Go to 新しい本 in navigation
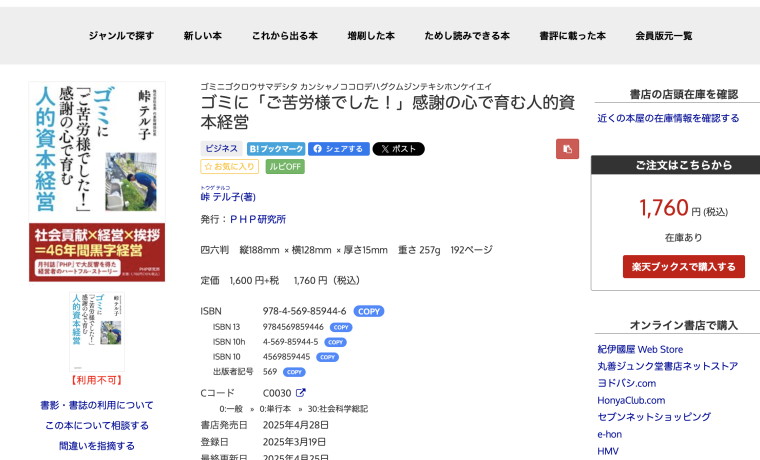The width and height of the screenshot is (760, 460). (x=202, y=36)
